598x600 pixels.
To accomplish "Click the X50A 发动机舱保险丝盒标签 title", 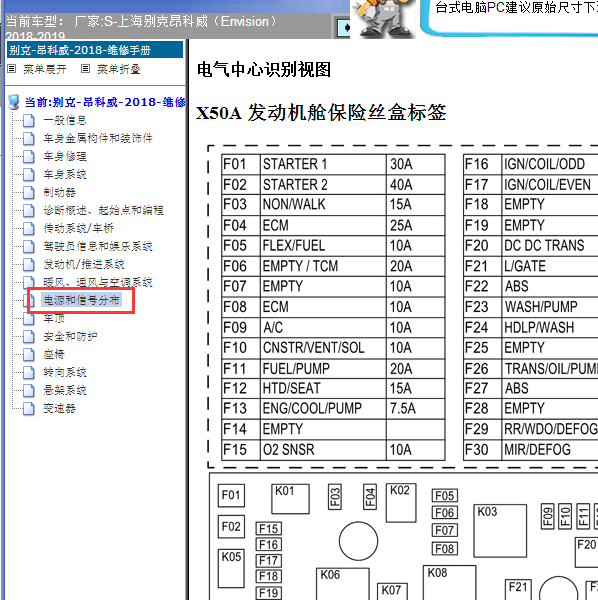I will tap(321, 113).
